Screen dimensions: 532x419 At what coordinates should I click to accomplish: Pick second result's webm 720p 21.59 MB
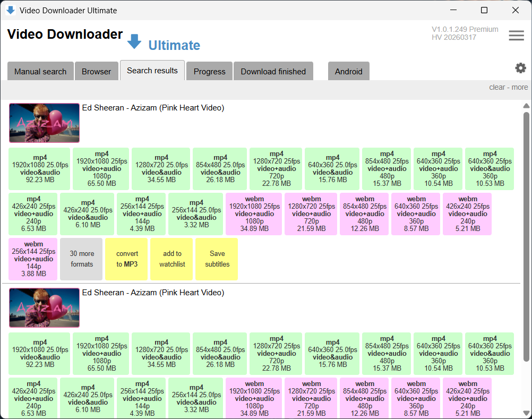click(x=311, y=398)
